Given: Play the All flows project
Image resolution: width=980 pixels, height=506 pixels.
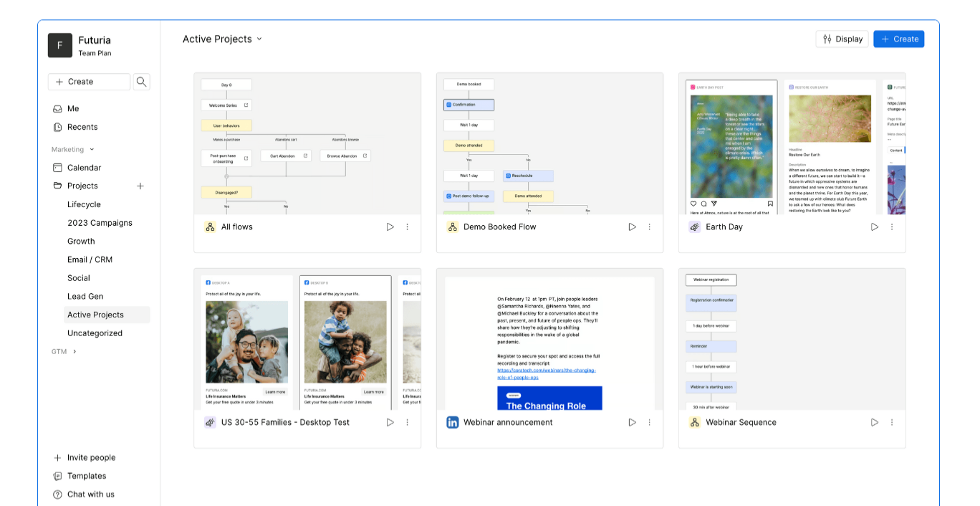Looking at the screenshot, I should pyautogui.click(x=390, y=227).
